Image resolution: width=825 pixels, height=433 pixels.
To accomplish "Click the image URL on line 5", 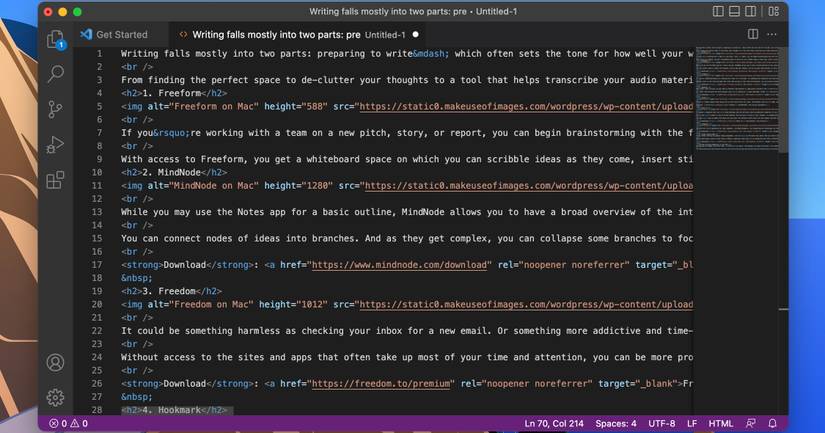I will tap(526, 106).
